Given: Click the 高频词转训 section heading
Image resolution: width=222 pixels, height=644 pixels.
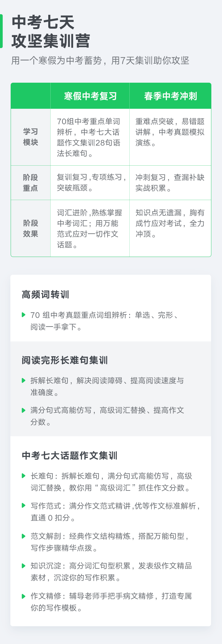Looking at the screenshot, I should (45, 295).
